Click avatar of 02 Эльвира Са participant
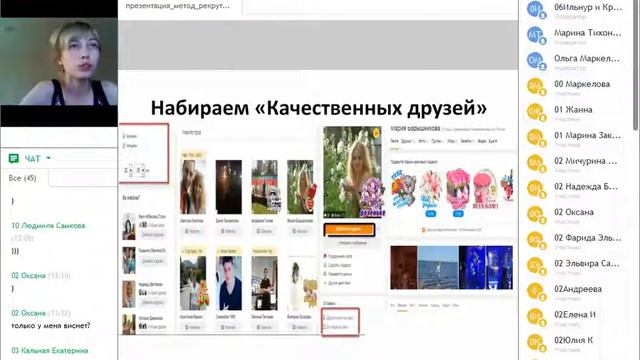 pos(536,266)
